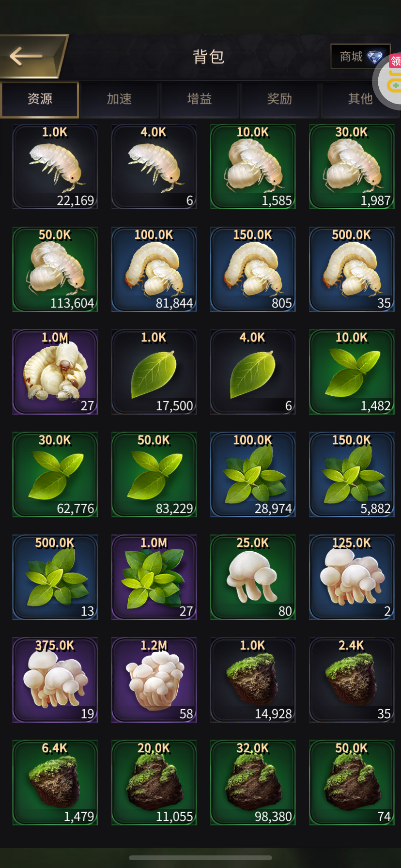Tap the 1.2M mushroom cluster item
The height and width of the screenshot is (868, 401).
pyautogui.click(x=154, y=680)
